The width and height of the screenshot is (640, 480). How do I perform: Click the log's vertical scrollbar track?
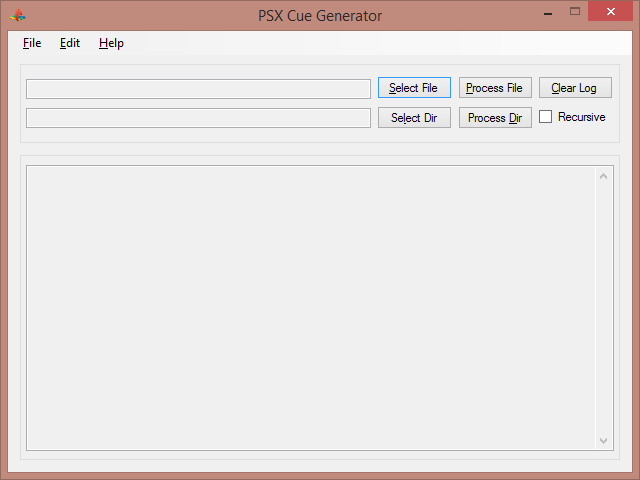[604, 308]
